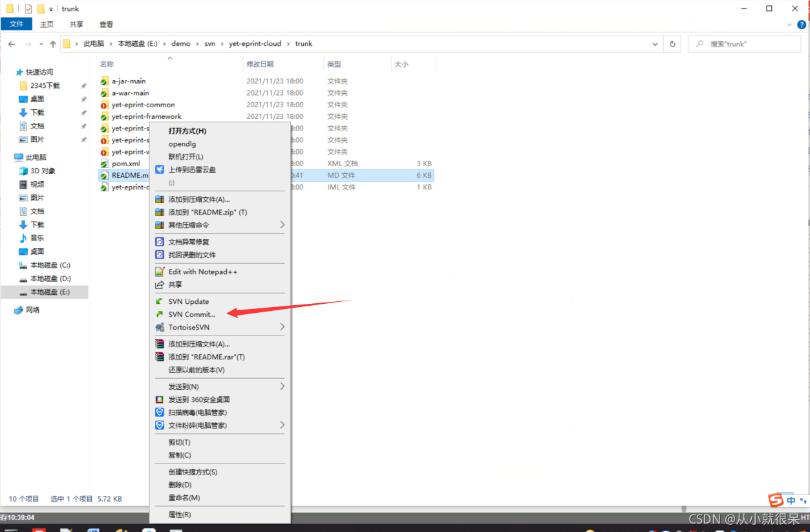Image resolution: width=810 pixels, height=532 pixels.
Task: Go up one folder level arrow
Action: point(53,44)
